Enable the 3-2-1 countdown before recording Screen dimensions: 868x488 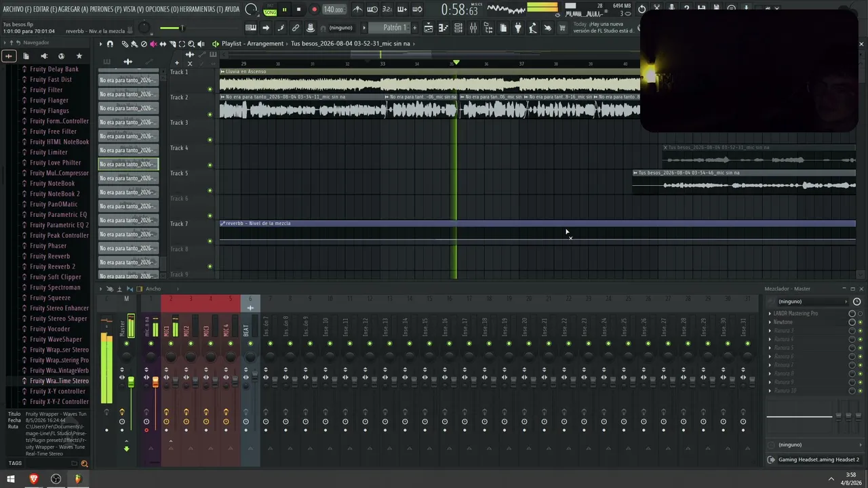(387, 9)
